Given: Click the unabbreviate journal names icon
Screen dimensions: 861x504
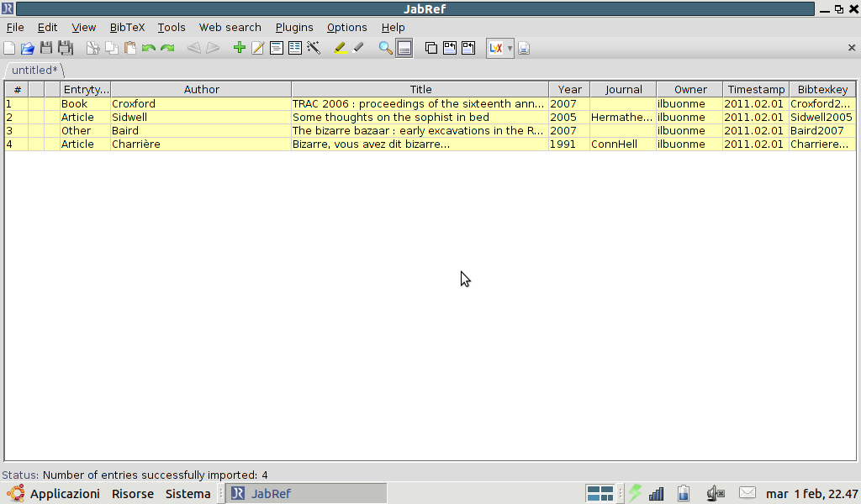Looking at the screenshot, I should 468,48.
